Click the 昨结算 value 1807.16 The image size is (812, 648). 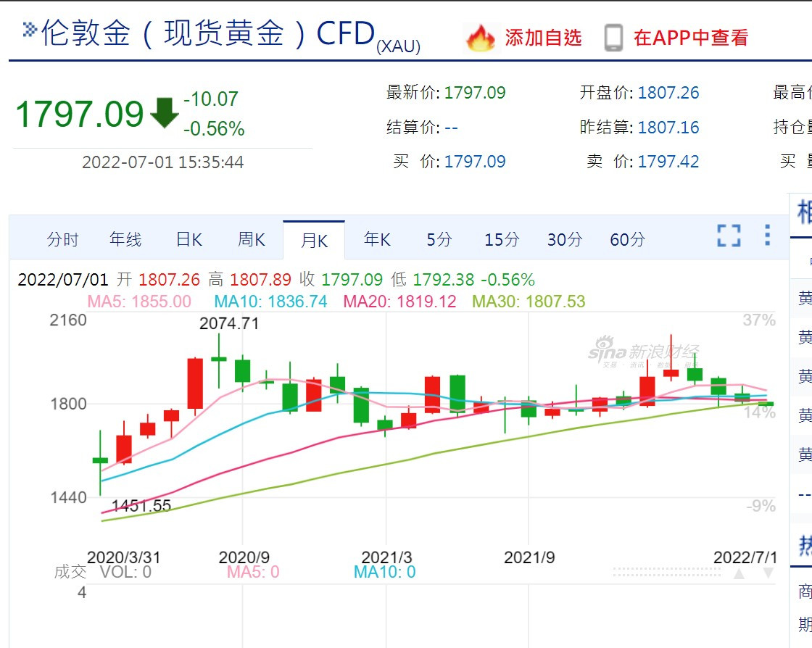(x=668, y=128)
